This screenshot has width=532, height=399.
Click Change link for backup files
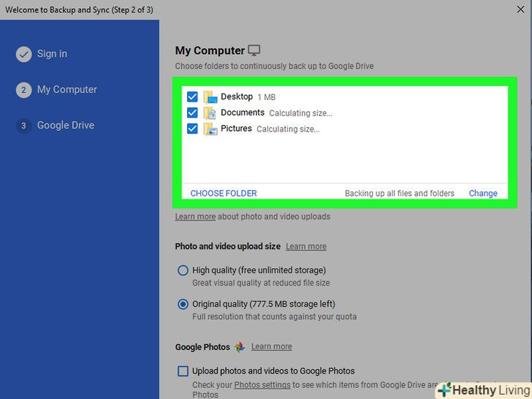pos(483,194)
